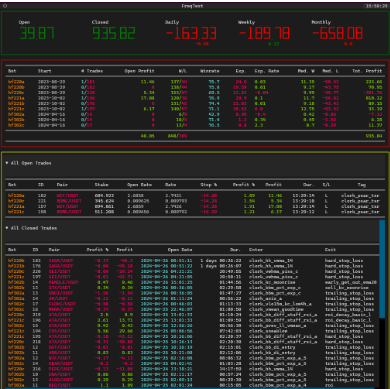Click the W/L column header
390x389 pixels.
pyautogui.click(x=183, y=71)
